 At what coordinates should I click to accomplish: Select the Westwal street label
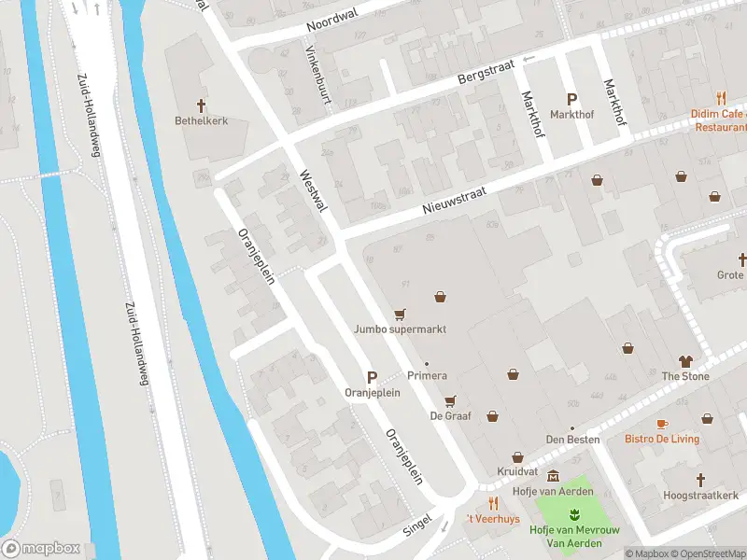tap(314, 190)
